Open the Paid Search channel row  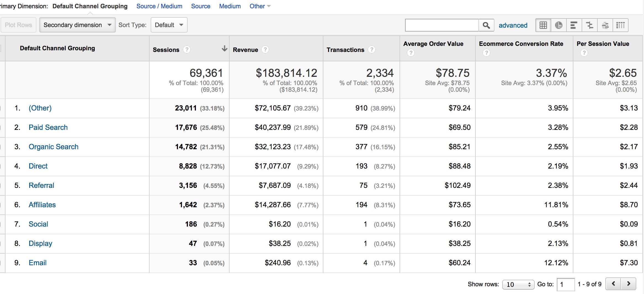[48, 127]
